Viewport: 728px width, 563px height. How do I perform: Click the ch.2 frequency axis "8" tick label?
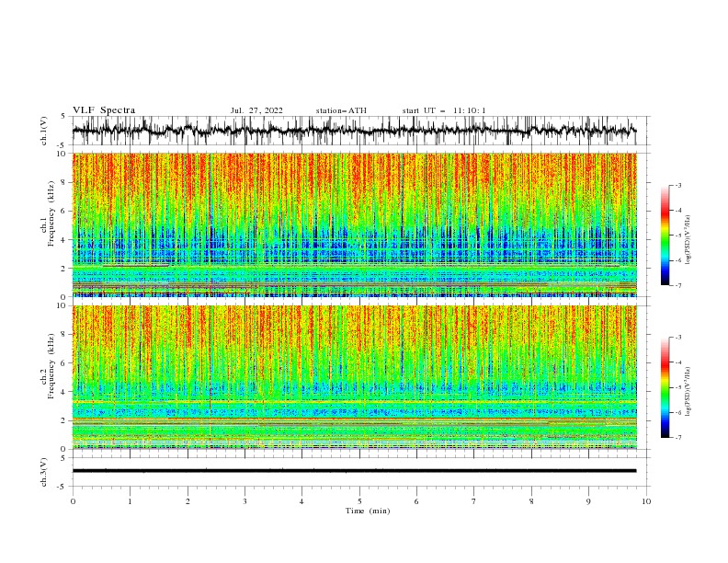coord(63,335)
